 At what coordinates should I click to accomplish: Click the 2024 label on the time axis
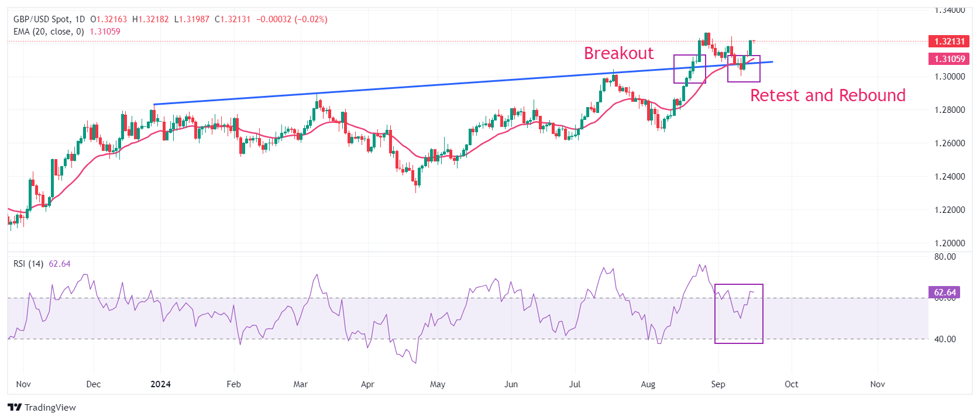[x=160, y=384]
